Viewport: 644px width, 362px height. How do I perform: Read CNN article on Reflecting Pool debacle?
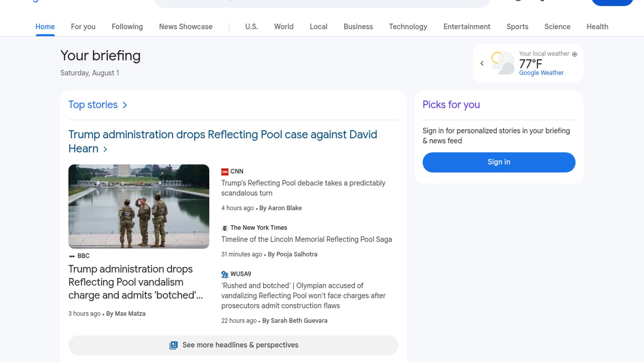tap(303, 188)
